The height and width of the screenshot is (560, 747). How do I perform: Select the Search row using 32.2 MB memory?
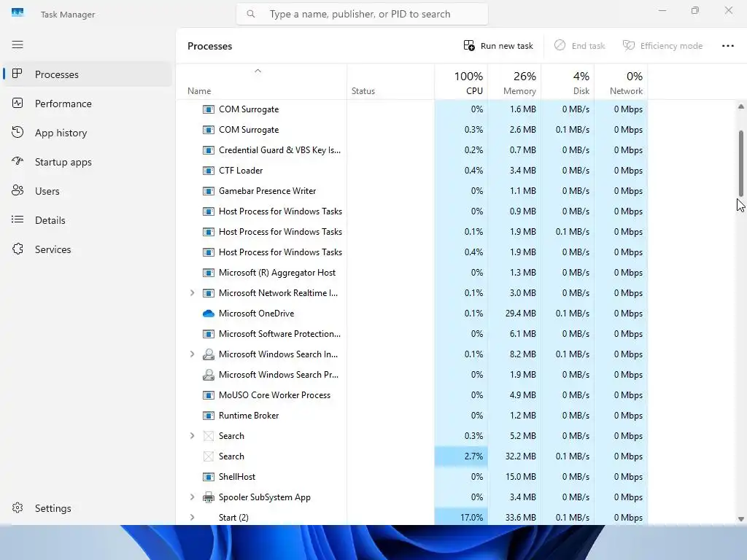[412, 456]
